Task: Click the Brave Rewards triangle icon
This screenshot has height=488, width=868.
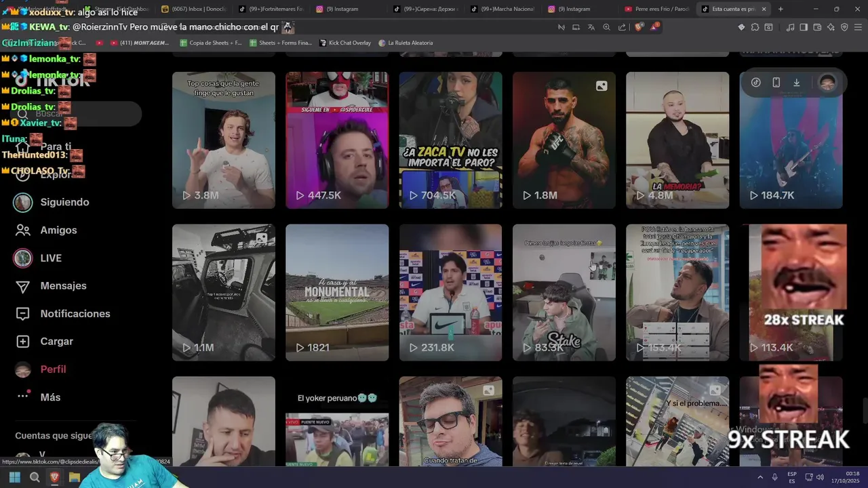Action: click(654, 27)
